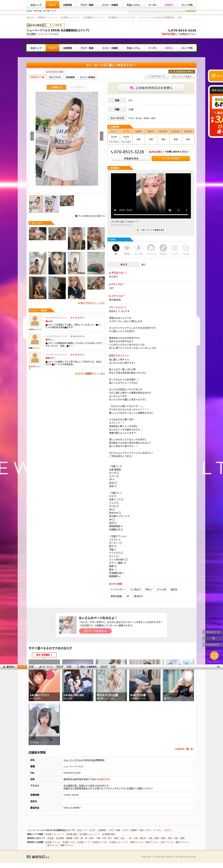Open shop name link in 店舗基本情報 table
Image resolution: width=223 pixels, height=868 pixels.
pyautogui.click(x=84, y=760)
